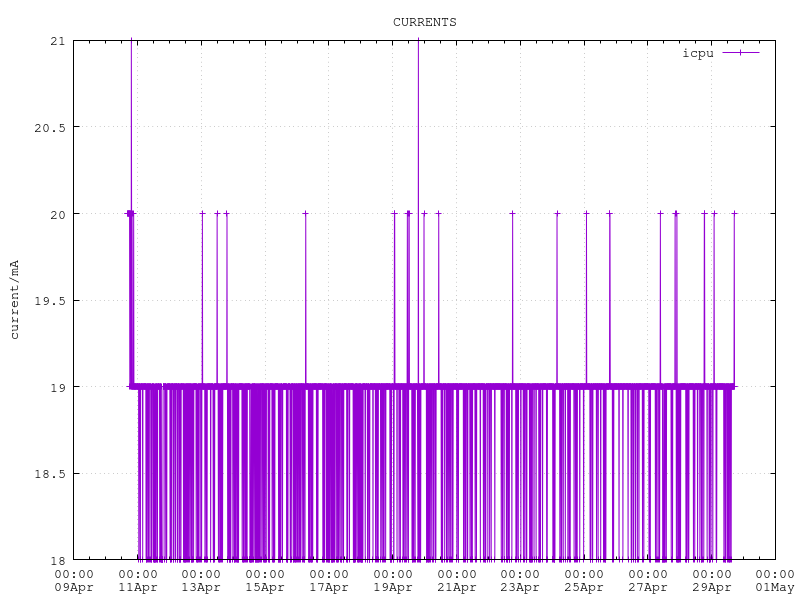Screen dimensions: 800x600
Task: Click the 21 y-axis tick label
Action: pos(56,41)
